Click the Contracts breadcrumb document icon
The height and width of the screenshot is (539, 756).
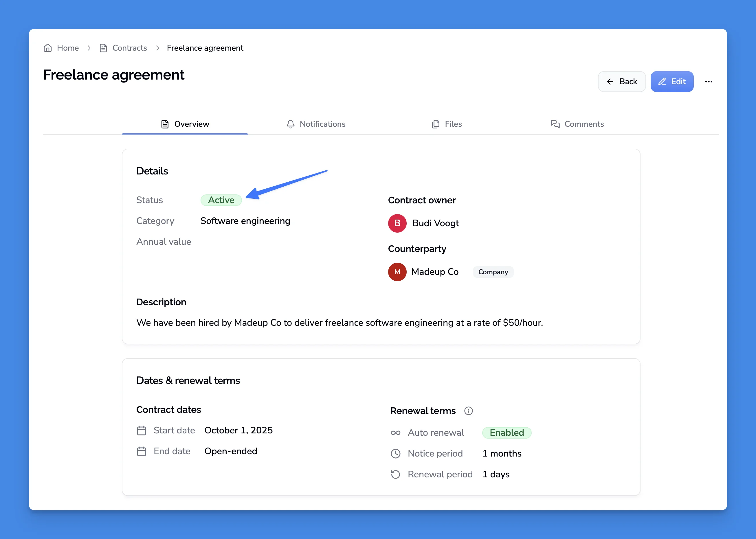pyautogui.click(x=103, y=48)
